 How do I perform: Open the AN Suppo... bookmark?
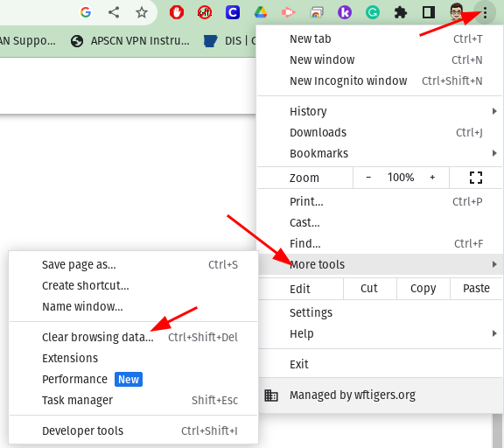(x=28, y=41)
